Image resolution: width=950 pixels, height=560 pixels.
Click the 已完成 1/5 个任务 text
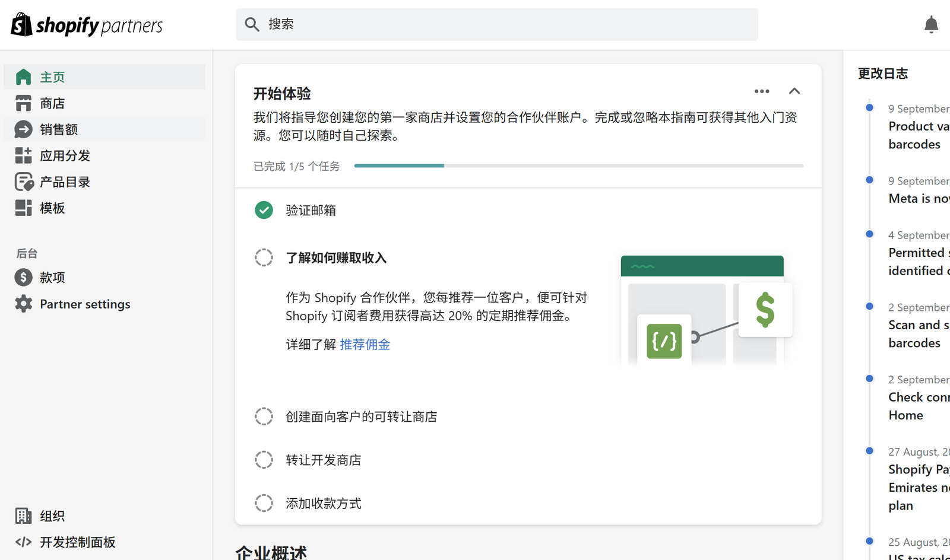tap(296, 166)
